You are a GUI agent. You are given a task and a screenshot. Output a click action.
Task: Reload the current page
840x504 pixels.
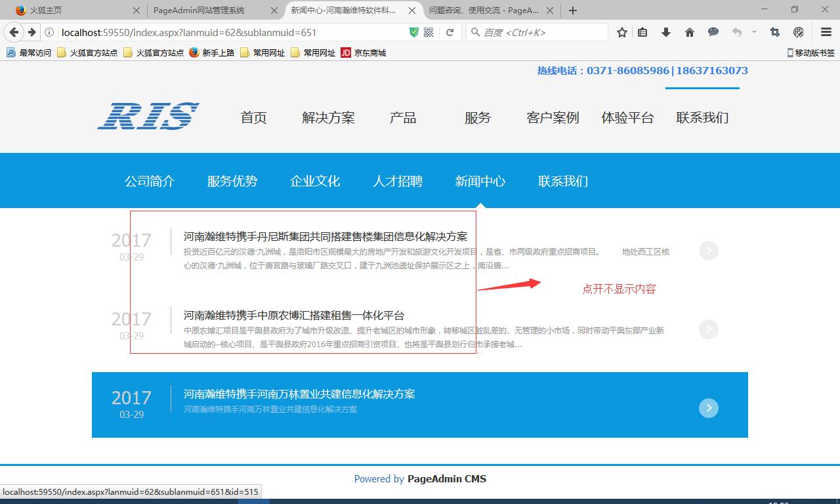pyautogui.click(x=450, y=32)
